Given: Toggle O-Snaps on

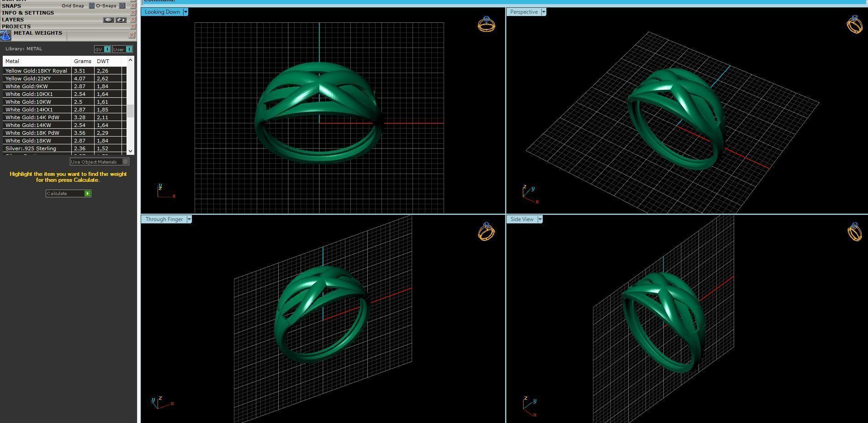Looking at the screenshot, I should click(x=122, y=6).
